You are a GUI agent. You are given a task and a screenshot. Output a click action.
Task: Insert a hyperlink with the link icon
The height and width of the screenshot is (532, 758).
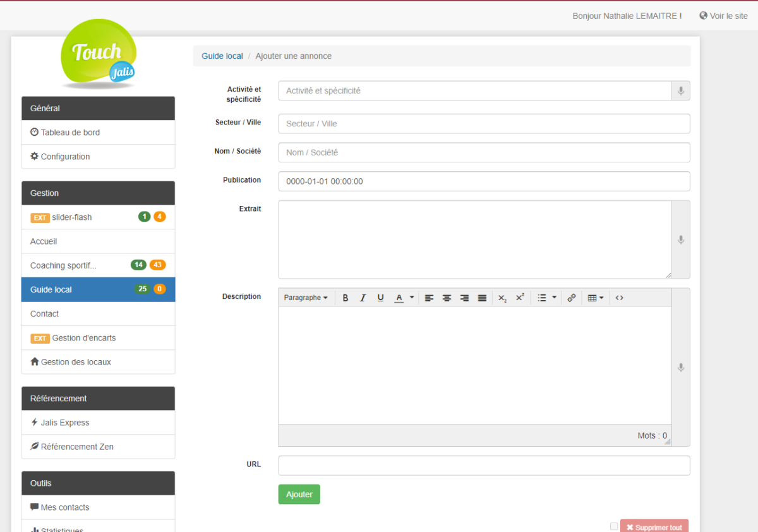[572, 298]
